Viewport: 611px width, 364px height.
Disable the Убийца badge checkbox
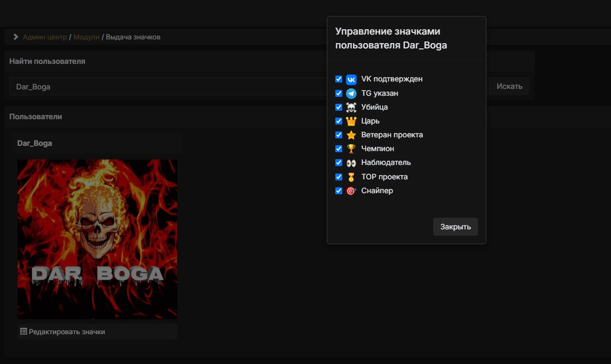(338, 107)
